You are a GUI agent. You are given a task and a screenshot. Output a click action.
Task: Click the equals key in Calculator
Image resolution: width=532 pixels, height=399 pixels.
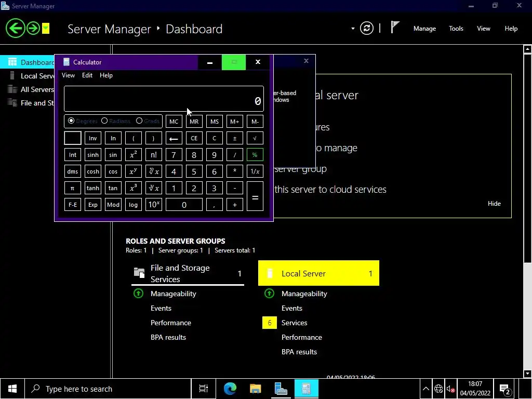tap(255, 196)
